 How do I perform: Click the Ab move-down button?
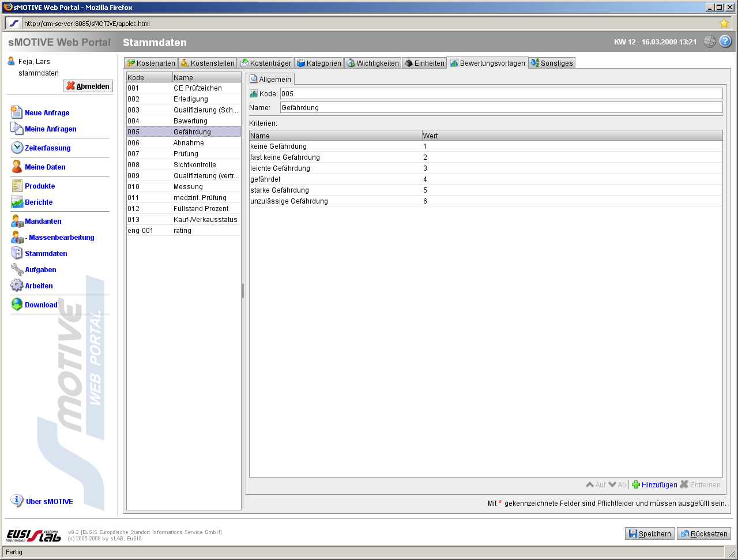[x=617, y=485]
